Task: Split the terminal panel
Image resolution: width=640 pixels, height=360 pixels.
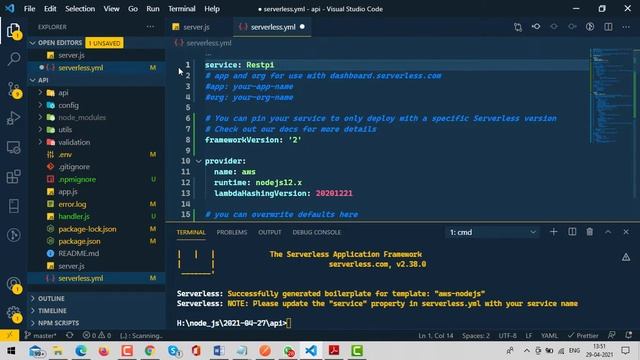Action: [x=572, y=232]
